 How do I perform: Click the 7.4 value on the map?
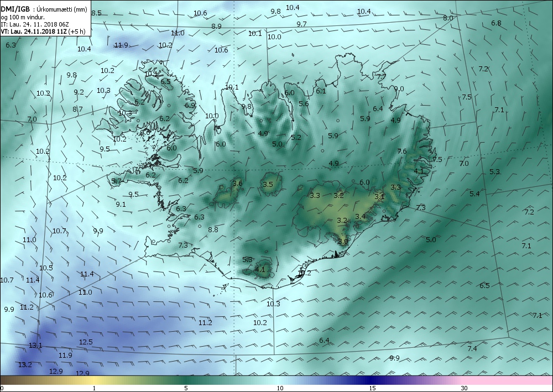[472, 349]
